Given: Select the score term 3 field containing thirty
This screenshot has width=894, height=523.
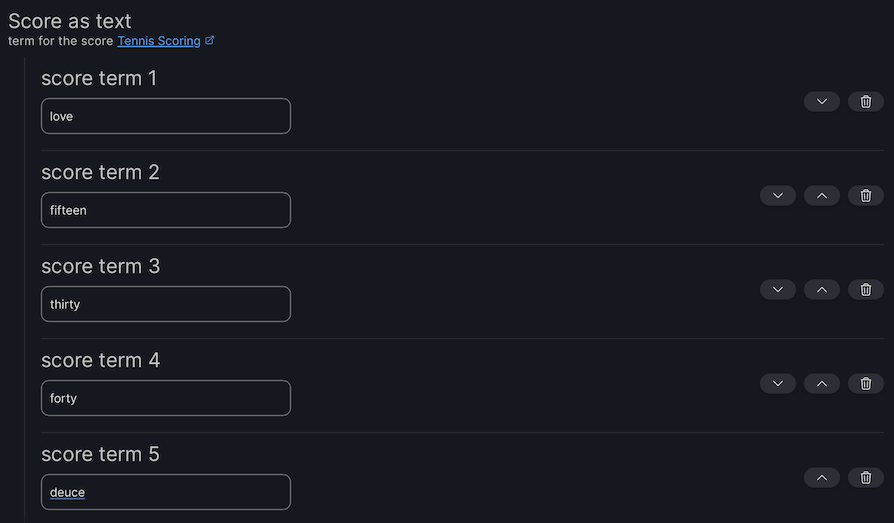Looking at the screenshot, I should pyautogui.click(x=166, y=304).
